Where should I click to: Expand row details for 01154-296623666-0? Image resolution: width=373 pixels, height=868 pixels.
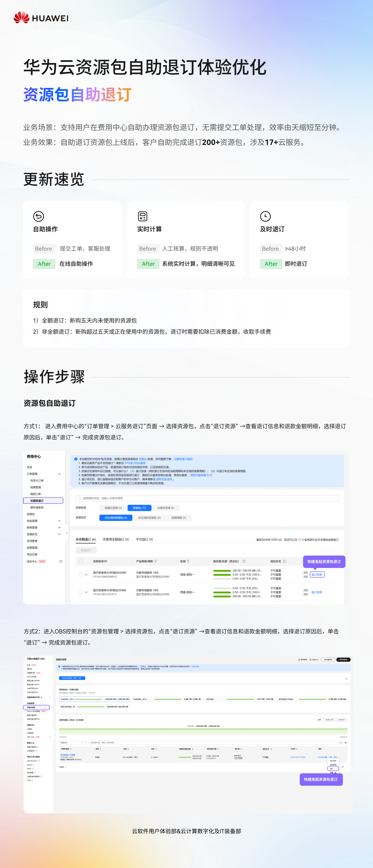(x=86, y=575)
